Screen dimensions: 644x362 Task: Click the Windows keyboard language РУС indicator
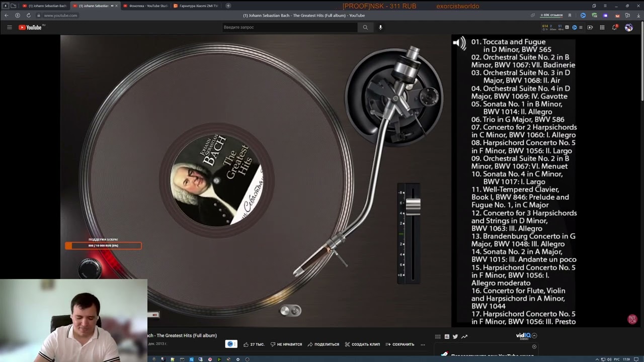pyautogui.click(x=617, y=359)
